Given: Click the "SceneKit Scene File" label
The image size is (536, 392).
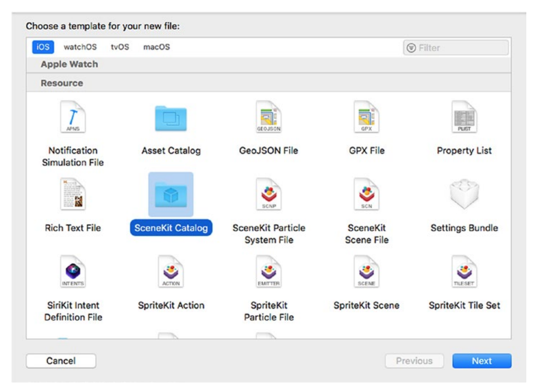Looking at the screenshot, I should (x=367, y=234).
